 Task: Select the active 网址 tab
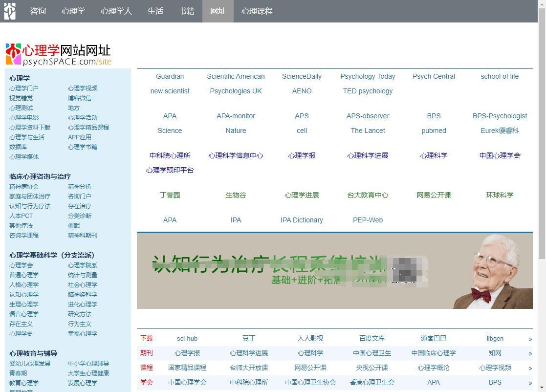point(218,11)
